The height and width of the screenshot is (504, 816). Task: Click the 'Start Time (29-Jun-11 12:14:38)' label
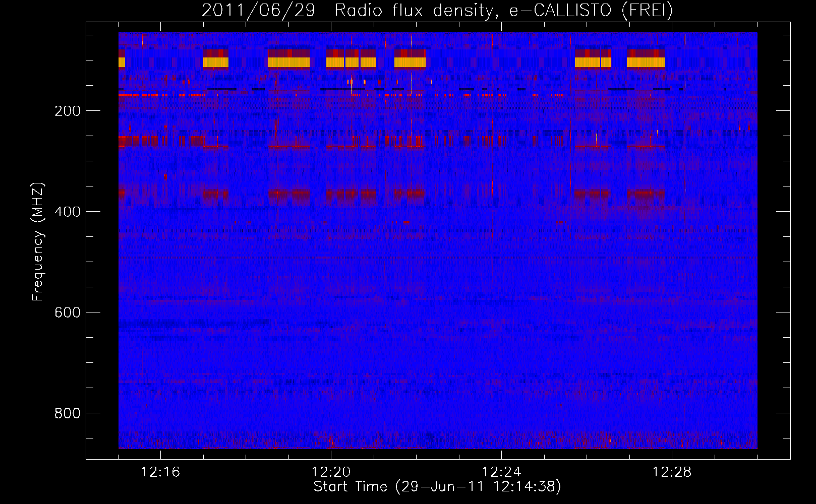coord(437,487)
